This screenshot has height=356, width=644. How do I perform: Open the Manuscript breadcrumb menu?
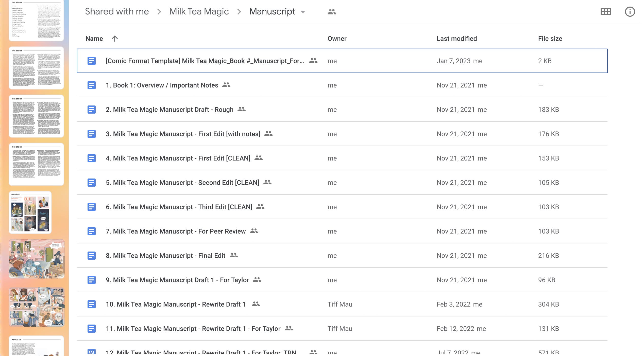coord(272,12)
